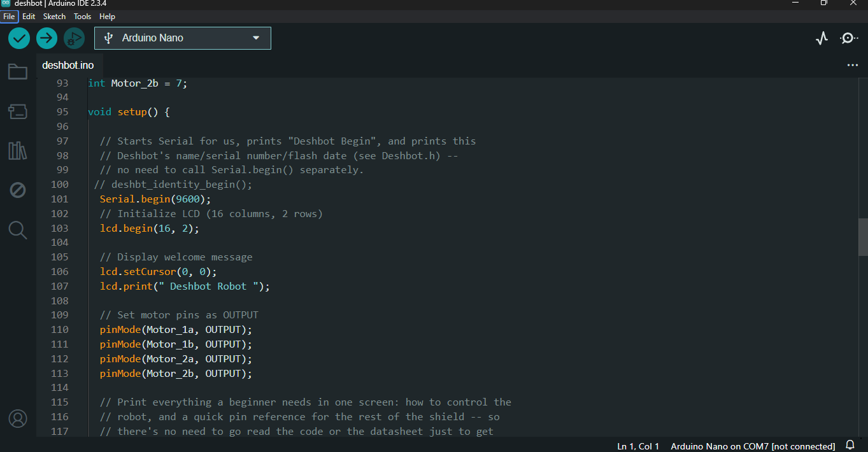Click the pinMode(Motor_1b, OUTPUT); line
Screen dimensions: 868x452
[176, 344]
